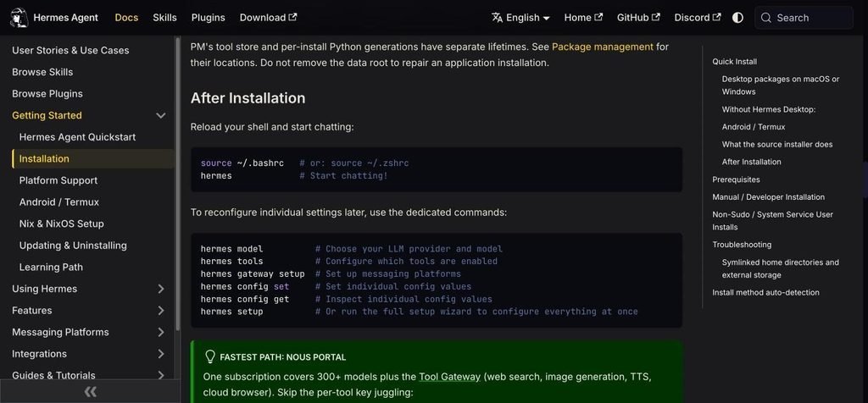
Task: Click the external-link icon beside GitHub
Action: [655, 17]
